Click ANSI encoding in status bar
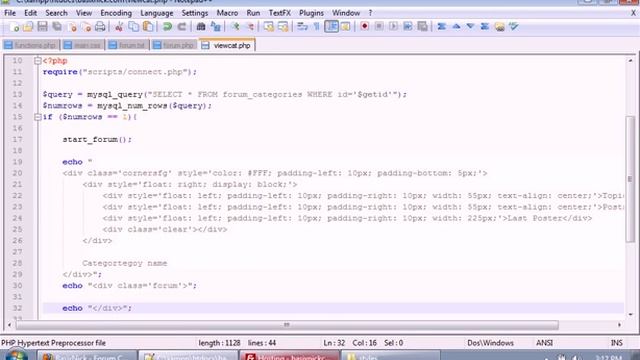640x360 pixels. 544,343
